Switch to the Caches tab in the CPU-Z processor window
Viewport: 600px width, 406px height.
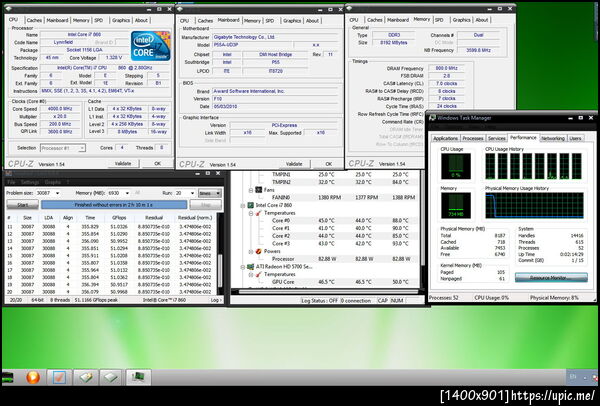tap(34, 20)
